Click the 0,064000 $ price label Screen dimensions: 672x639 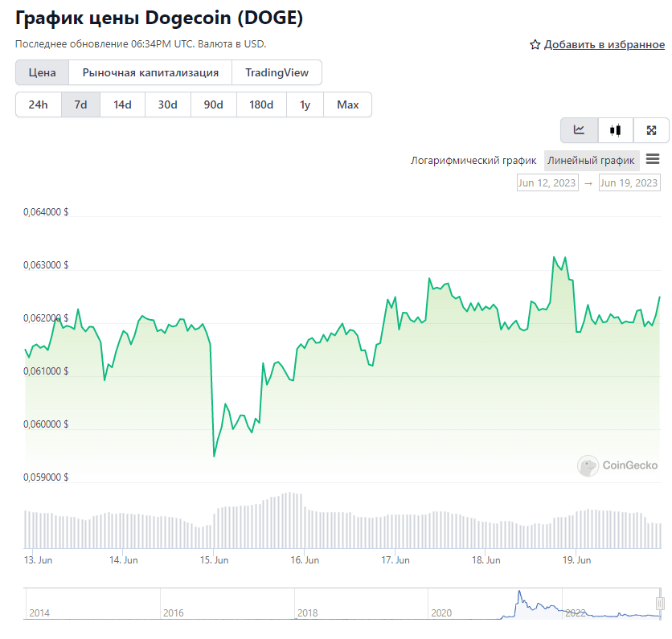pyautogui.click(x=46, y=212)
